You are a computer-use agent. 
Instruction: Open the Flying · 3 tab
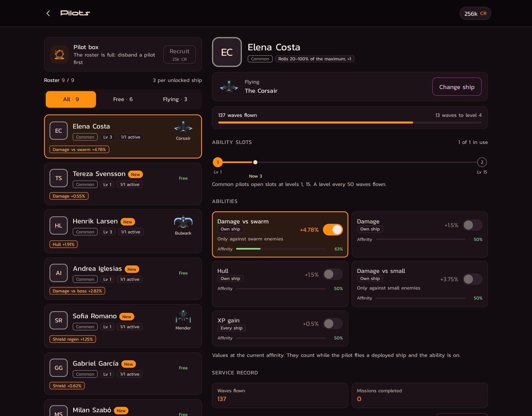pyautogui.click(x=175, y=99)
